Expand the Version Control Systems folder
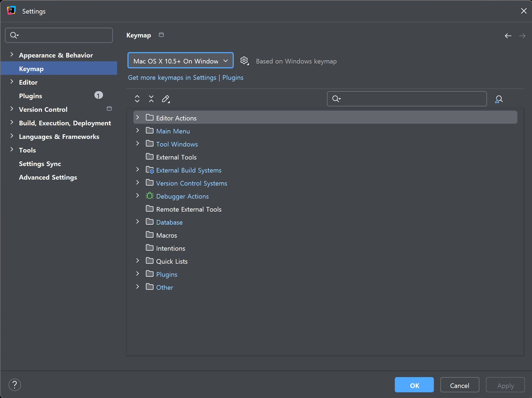The width and height of the screenshot is (532, 398). pyautogui.click(x=137, y=183)
